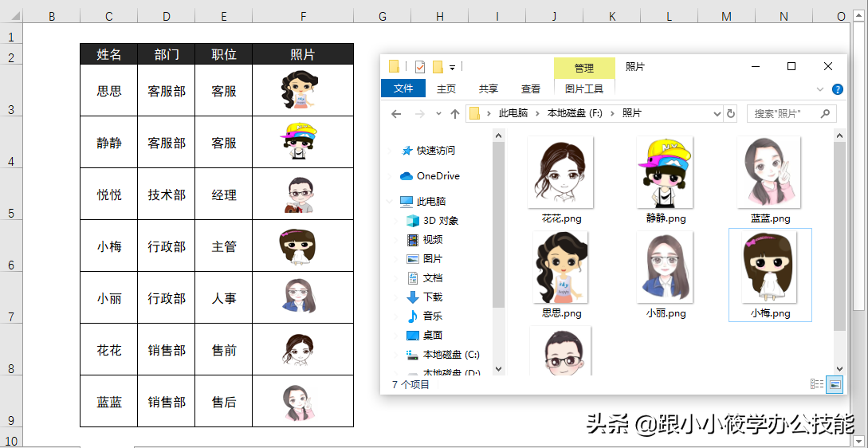The width and height of the screenshot is (868, 448).
Task: Open the address bar history dropdown
Action: tap(717, 114)
